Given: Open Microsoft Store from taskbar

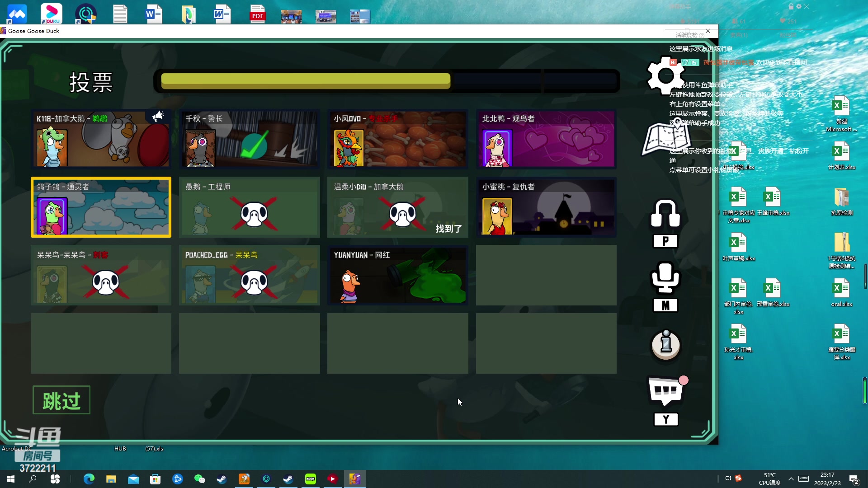Looking at the screenshot, I should 156,479.
